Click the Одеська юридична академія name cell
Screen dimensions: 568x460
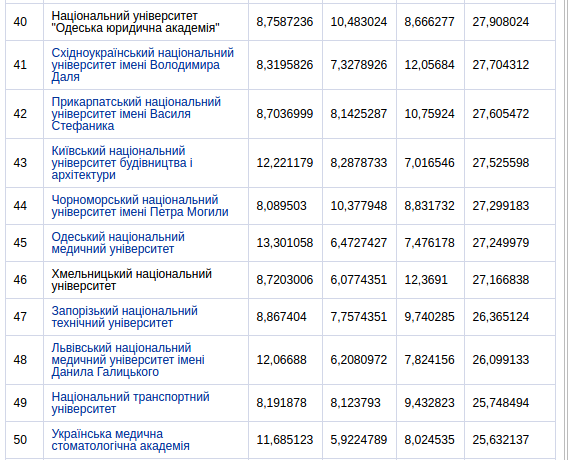tap(146, 22)
